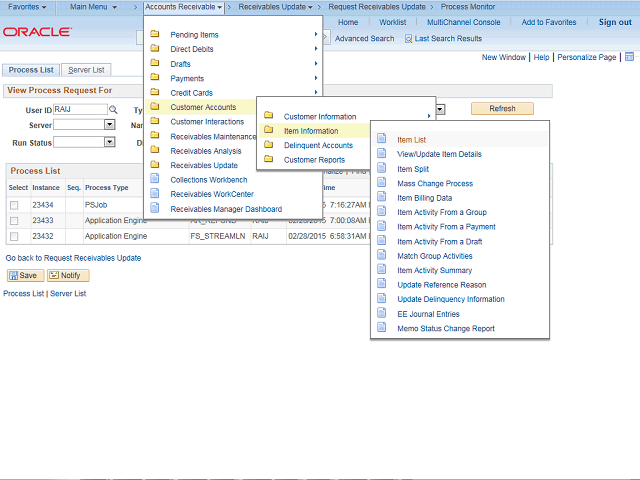Click the page icon beside EE Journal Entries
Image resolution: width=640 pixels, height=480 pixels.
click(x=382, y=313)
